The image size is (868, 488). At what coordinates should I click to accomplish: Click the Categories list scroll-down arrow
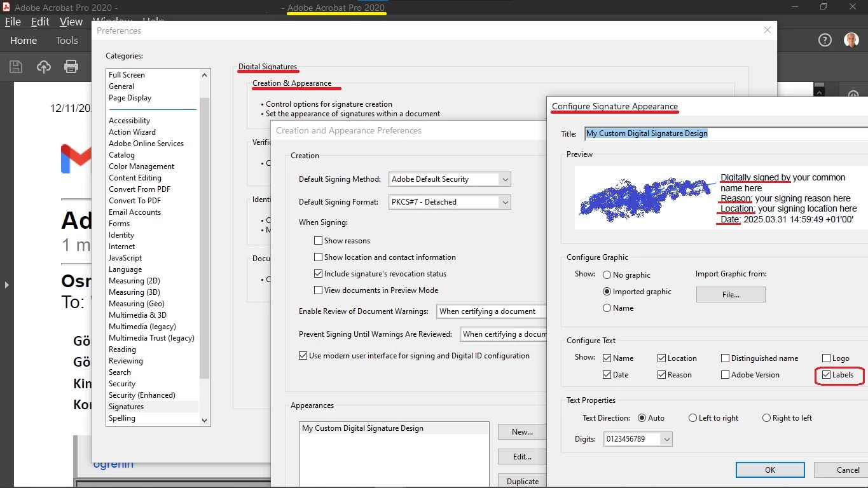[204, 420]
